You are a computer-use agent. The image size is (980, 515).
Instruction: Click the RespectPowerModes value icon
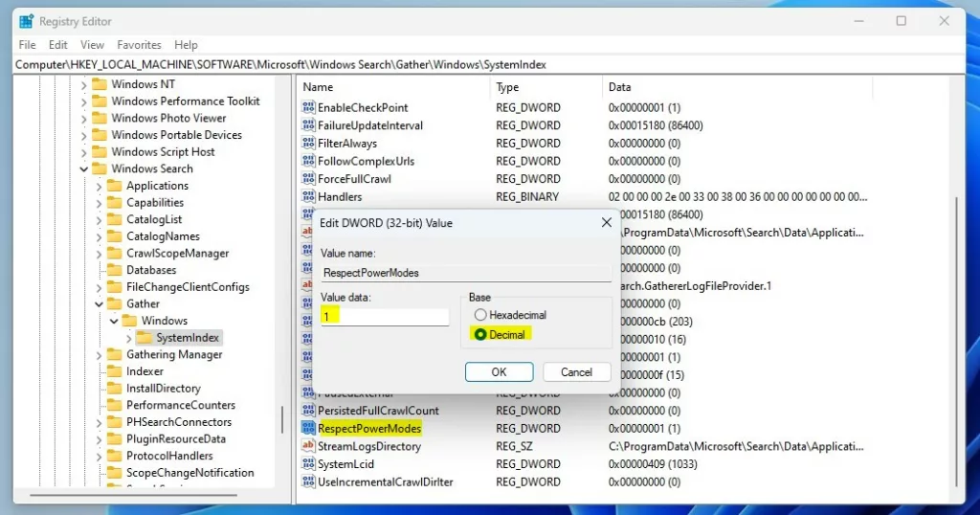[x=308, y=428]
